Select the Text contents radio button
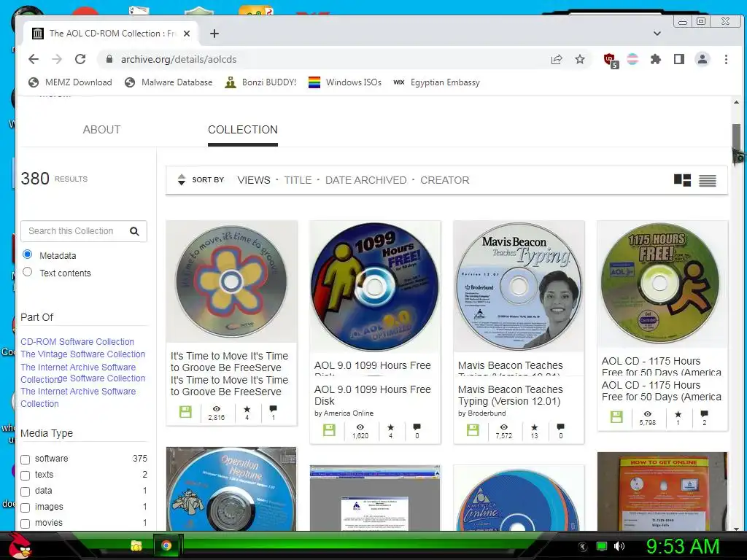Image resolution: width=747 pixels, height=560 pixels. [28, 272]
